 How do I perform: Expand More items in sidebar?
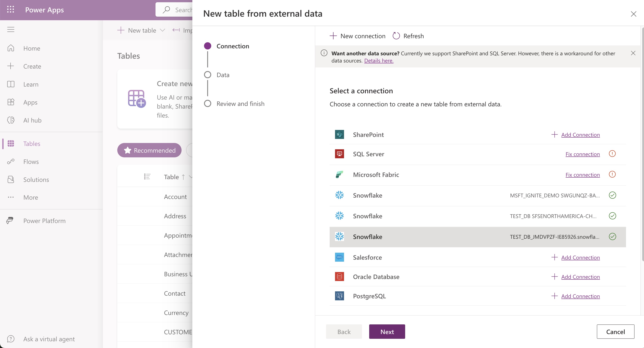coord(31,197)
